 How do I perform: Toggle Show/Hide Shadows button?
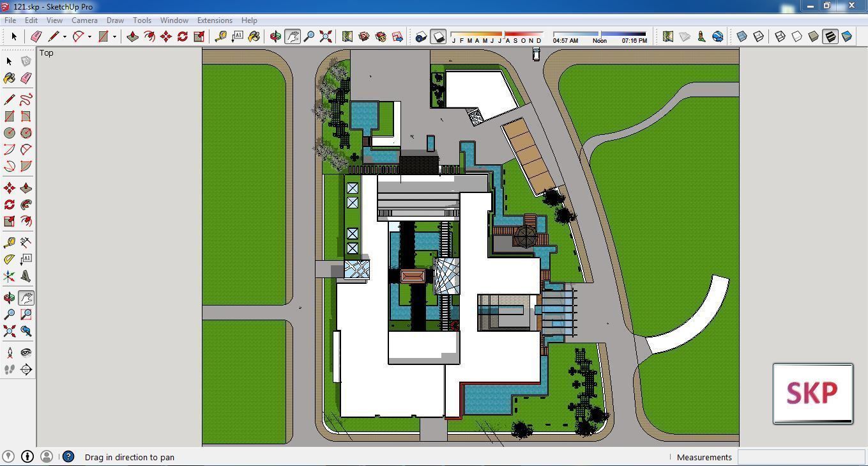point(438,36)
